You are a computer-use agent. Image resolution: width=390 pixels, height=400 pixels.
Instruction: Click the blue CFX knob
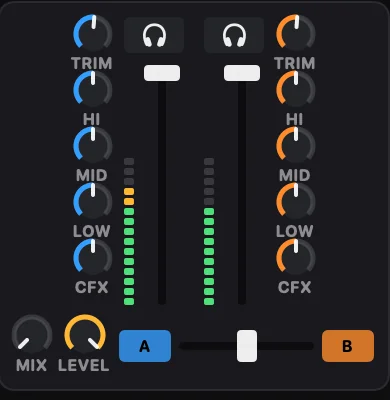pos(93,258)
